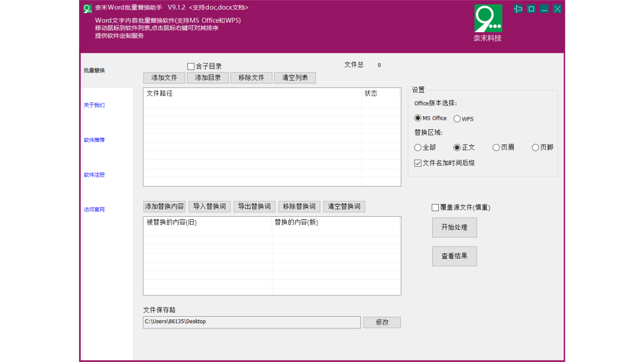Click the 导入替换词 button

click(209, 207)
